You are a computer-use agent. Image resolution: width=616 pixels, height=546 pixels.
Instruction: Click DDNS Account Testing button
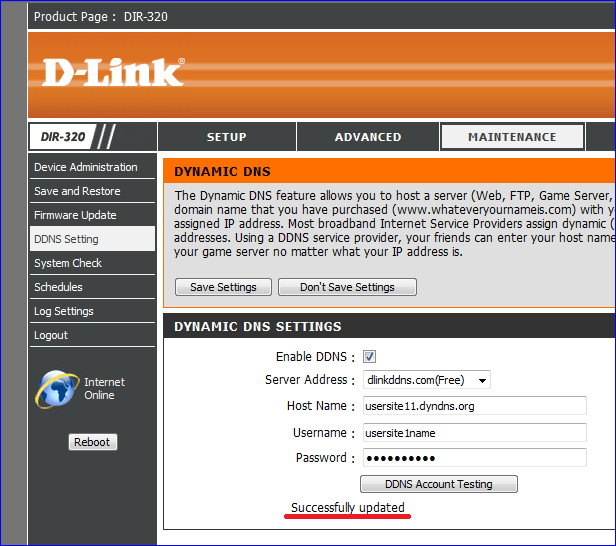pyautogui.click(x=439, y=484)
